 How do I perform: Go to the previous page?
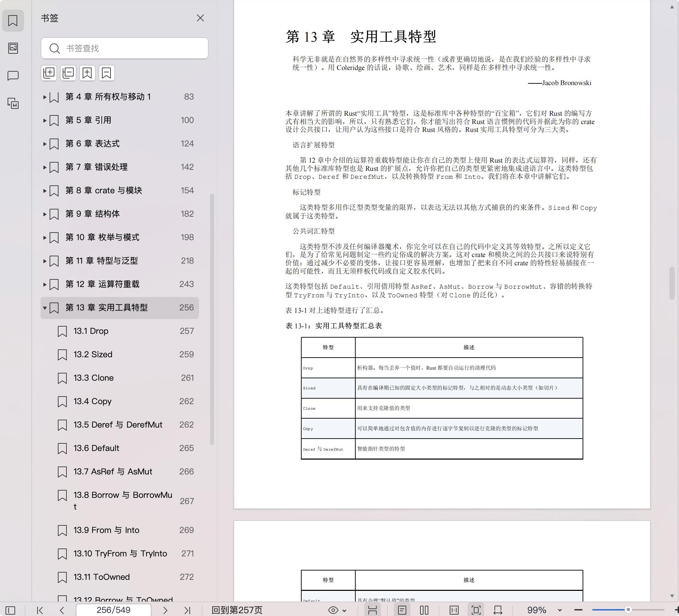[x=62, y=610]
